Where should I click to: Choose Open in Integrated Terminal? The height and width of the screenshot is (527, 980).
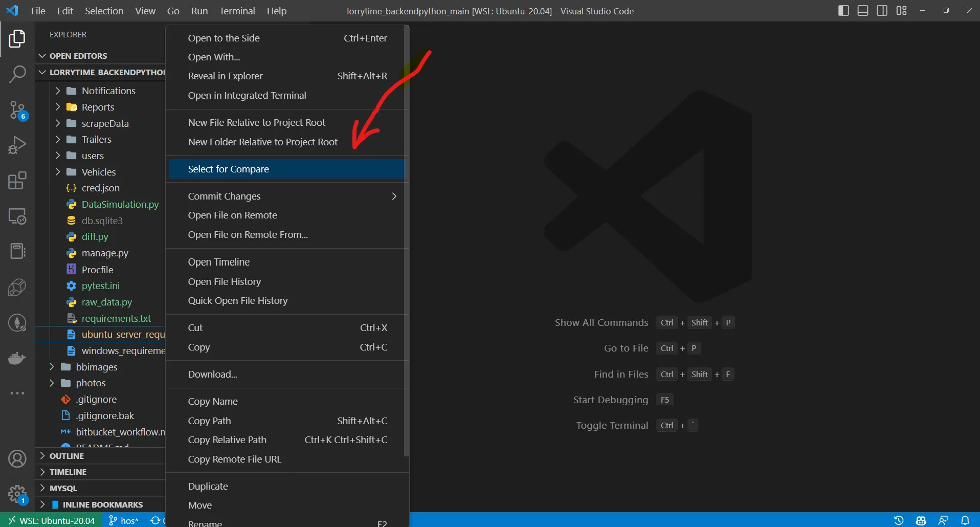(x=286, y=96)
